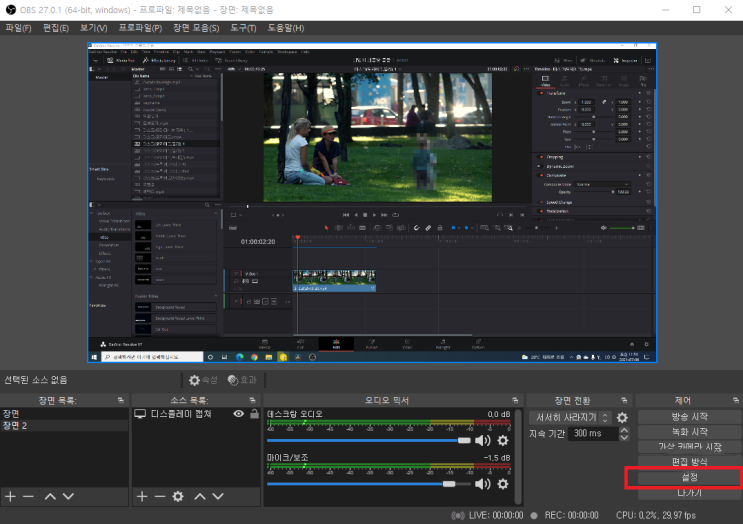Mute 데스크탑 오디오 speaker icon
Viewport: 743px width, 524px height.
(x=482, y=441)
